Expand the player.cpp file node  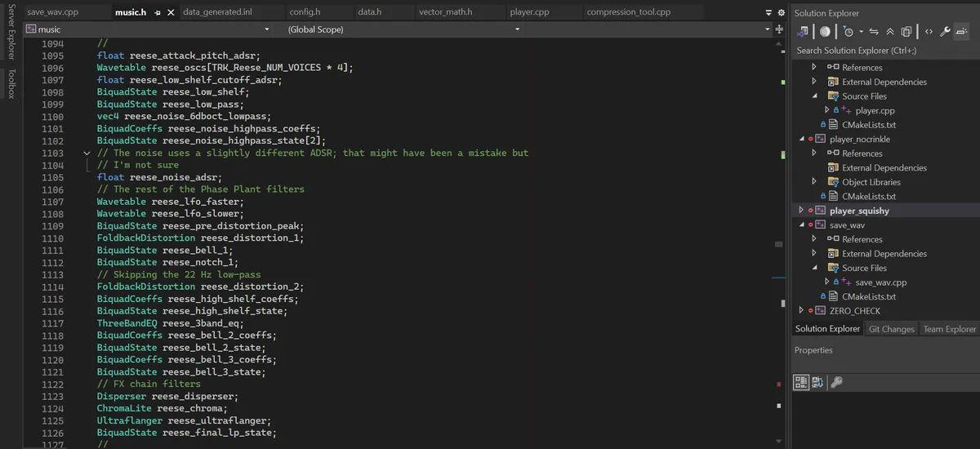(x=827, y=110)
